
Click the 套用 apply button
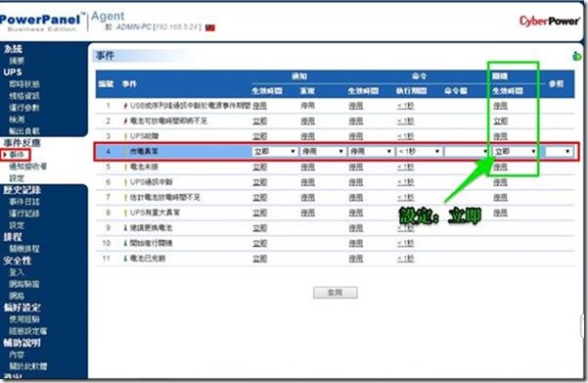point(336,293)
